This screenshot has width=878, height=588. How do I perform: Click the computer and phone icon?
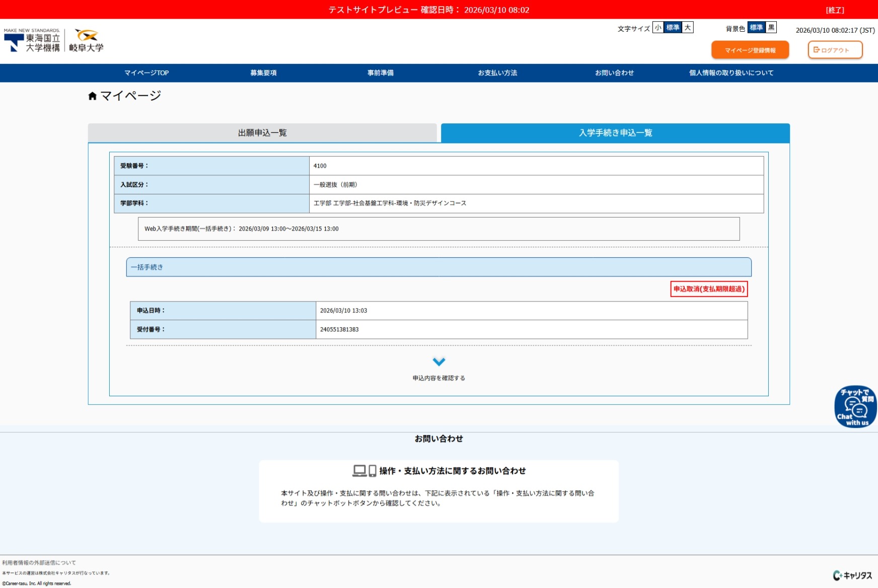364,471
